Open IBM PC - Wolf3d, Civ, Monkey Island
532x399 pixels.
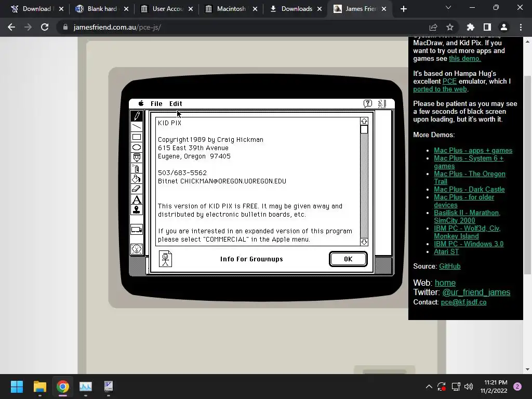click(x=467, y=232)
